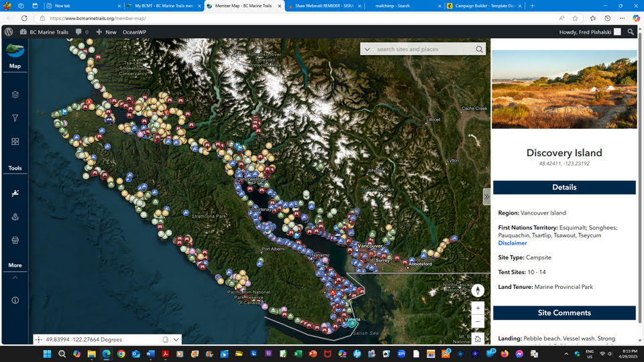Open browser history icon
This screenshot has height=362, width=644.
[608, 18]
